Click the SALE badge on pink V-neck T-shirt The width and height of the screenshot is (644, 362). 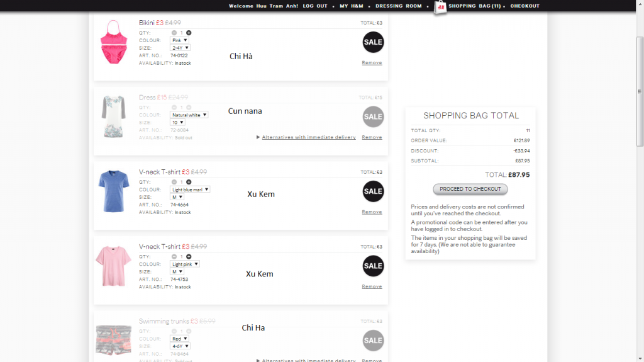(373, 266)
